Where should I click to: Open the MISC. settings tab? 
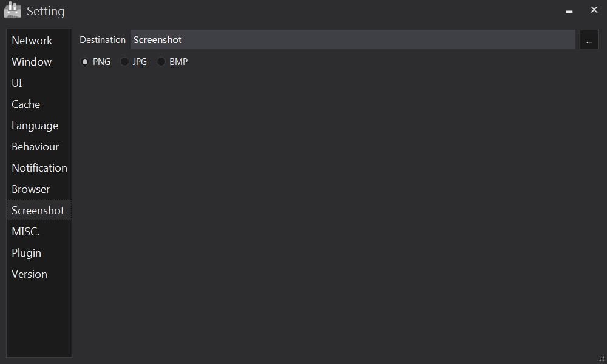(39, 231)
